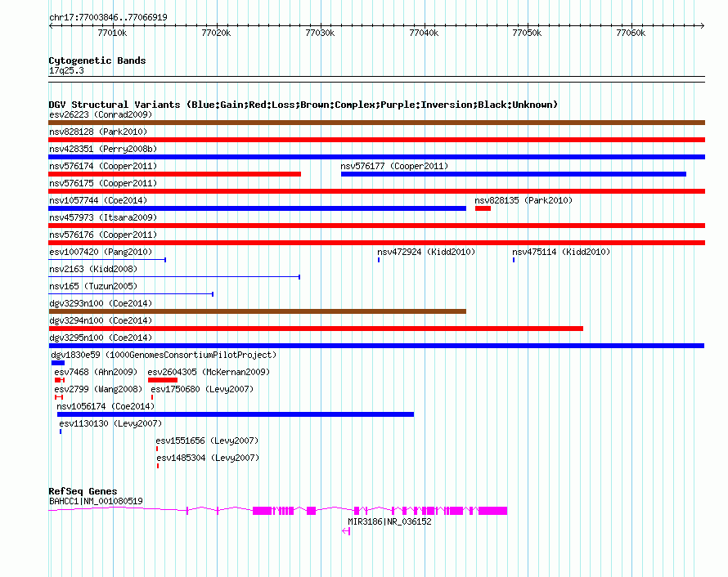Click the nsv165 (Tuzun2005) variant label

pos(93,286)
